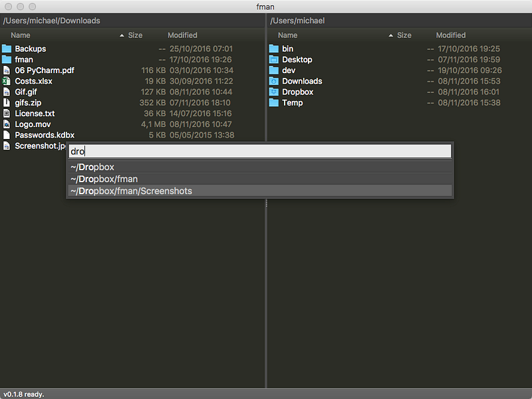Select the Temp folder name

coord(293,103)
